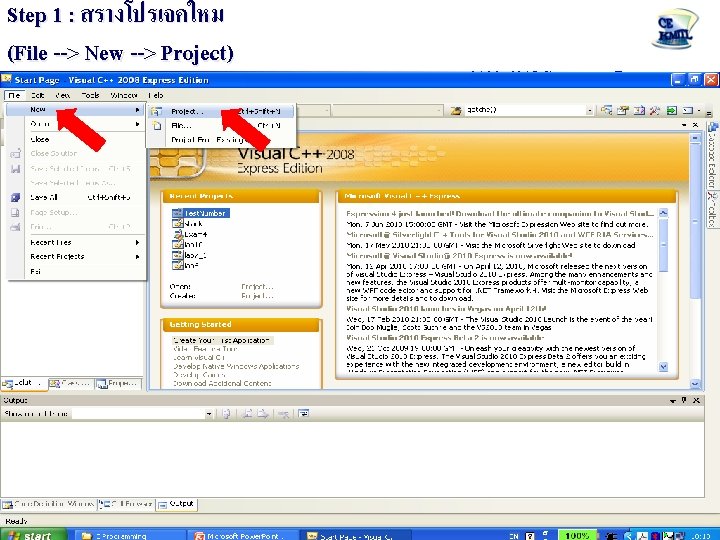Close the Output panel with its X
Screen dimensions: 720x540
(697, 400)
